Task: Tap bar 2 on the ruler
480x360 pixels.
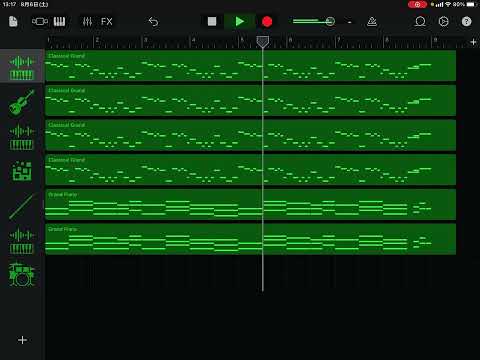Action: (x=97, y=40)
